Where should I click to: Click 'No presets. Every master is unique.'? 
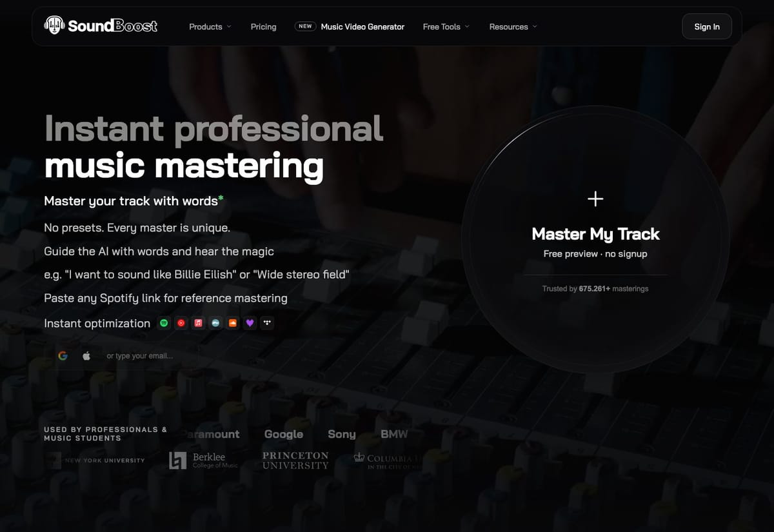coord(137,228)
